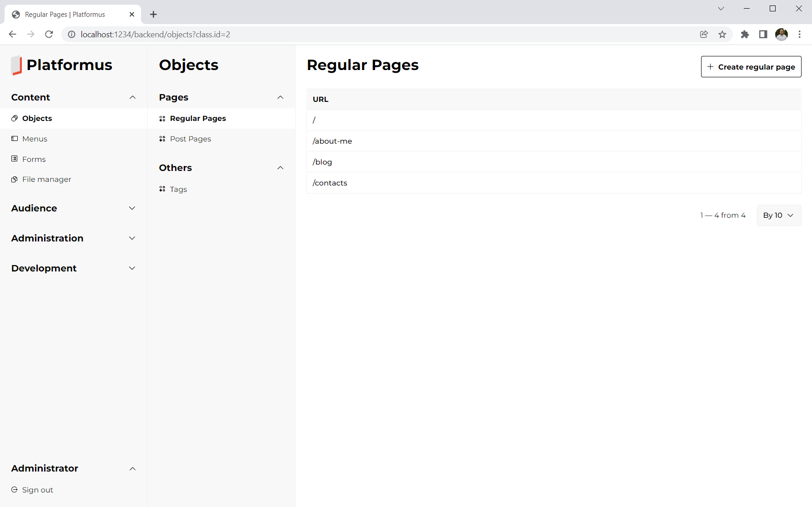The image size is (812, 507).
Task: Open the /about-me page row
Action: [554, 141]
